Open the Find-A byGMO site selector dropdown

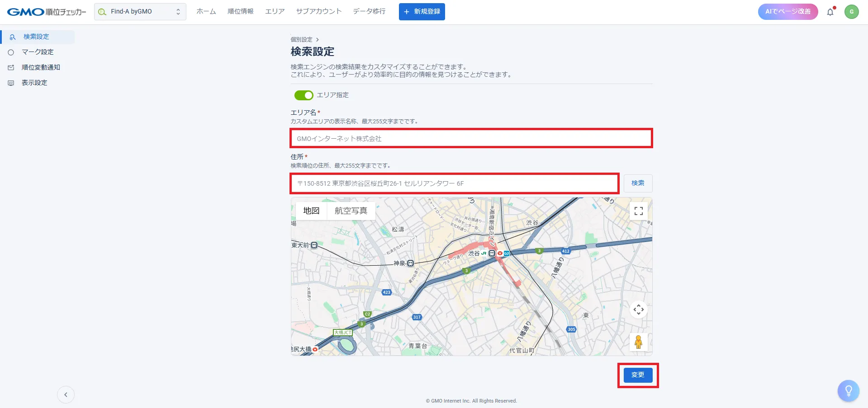tap(140, 12)
